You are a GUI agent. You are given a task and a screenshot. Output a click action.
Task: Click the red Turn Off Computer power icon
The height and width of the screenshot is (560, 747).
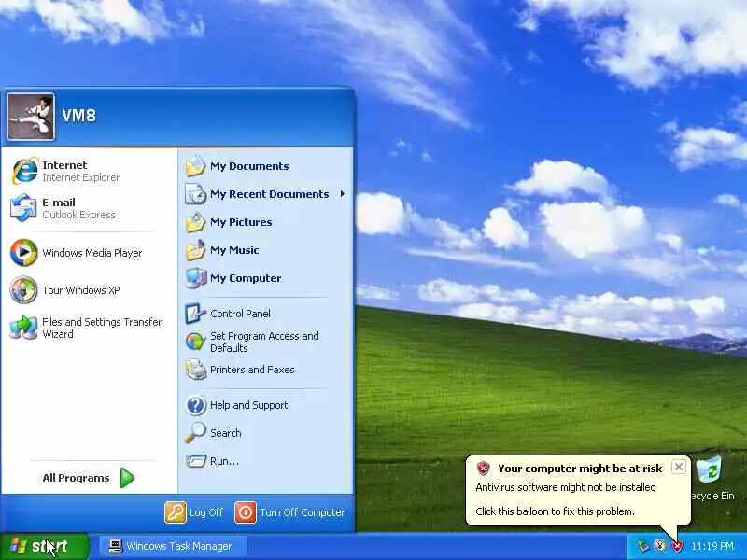[x=246, y=512]
